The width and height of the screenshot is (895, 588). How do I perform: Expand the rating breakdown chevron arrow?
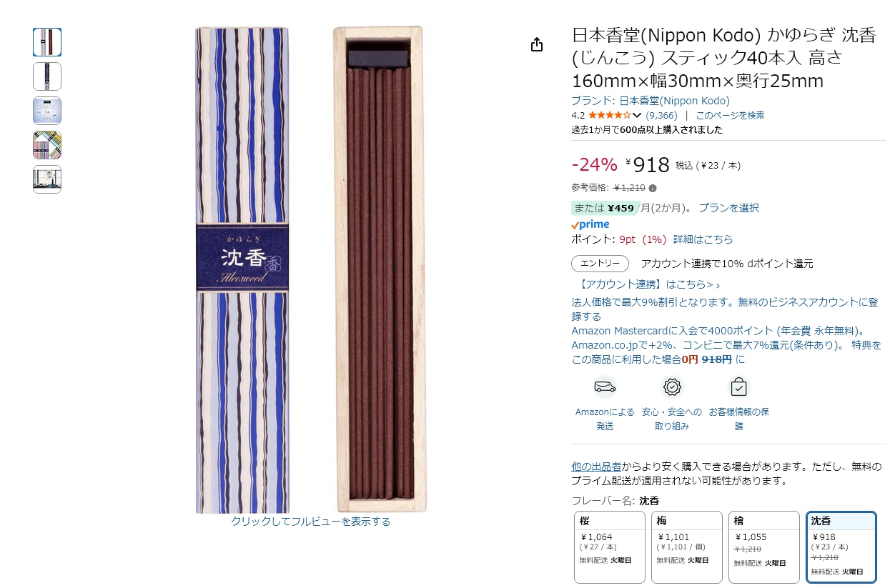click(637, 115)
